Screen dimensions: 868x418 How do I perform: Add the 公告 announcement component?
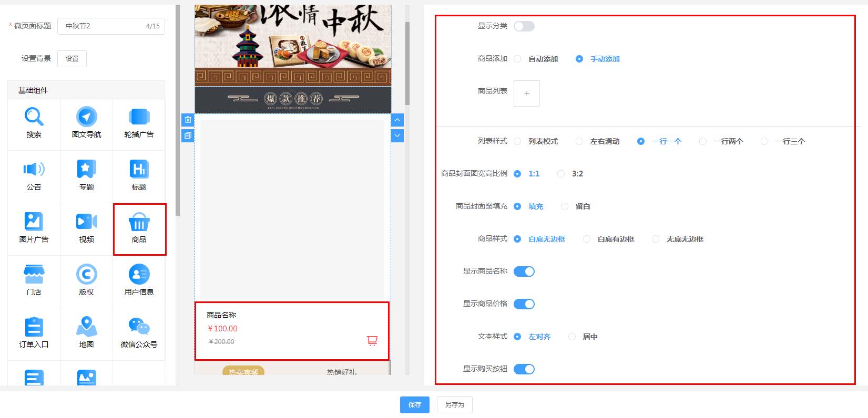tap(34, 177)
